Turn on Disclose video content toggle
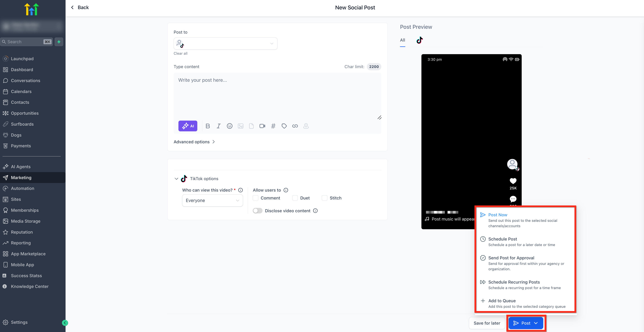This screenshot has height=332, width=644. [257, 211]
